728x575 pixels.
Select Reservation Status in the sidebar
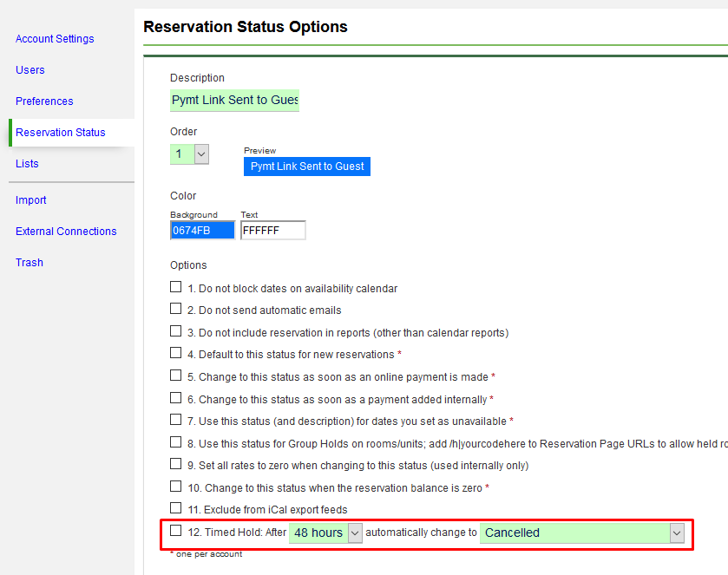[61, 133]
